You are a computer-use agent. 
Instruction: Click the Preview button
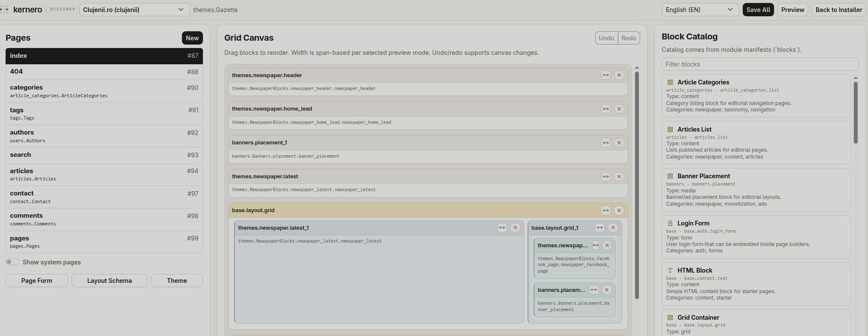point(793,10)
